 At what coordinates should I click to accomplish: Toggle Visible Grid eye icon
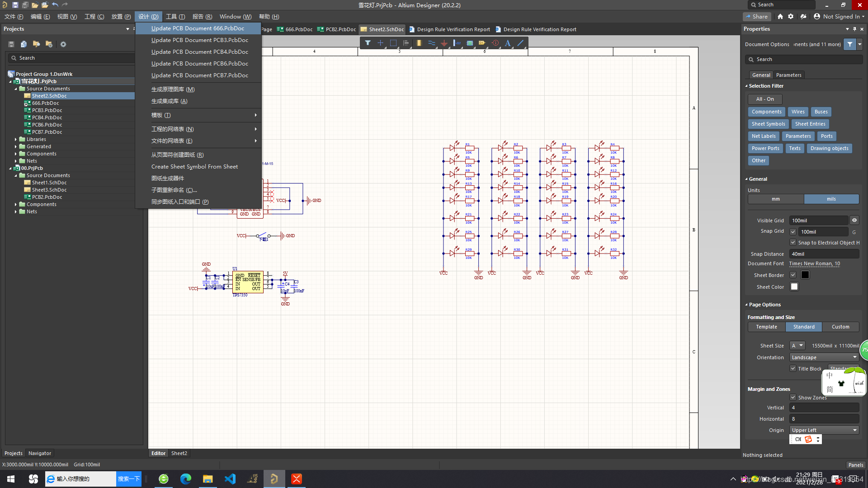(854, 221)
